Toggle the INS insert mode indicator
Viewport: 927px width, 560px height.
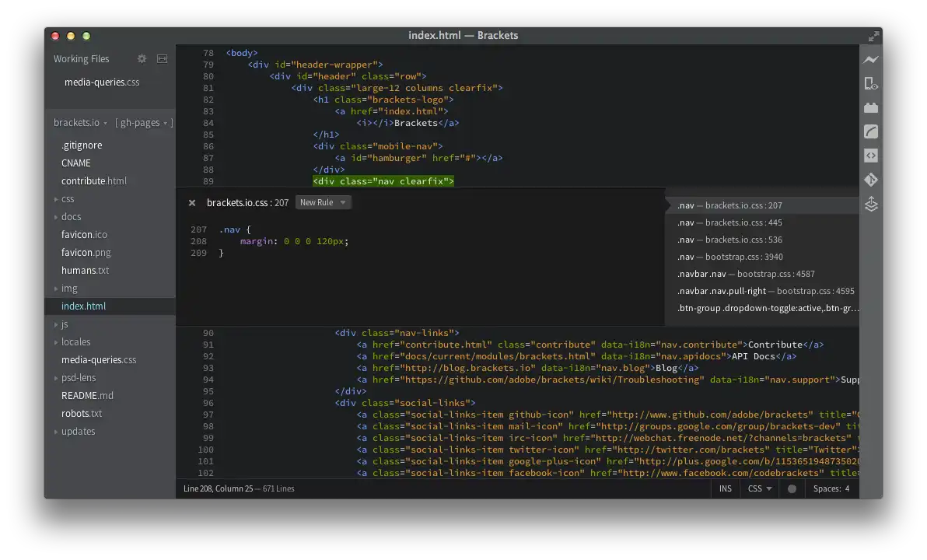(725, 488)
